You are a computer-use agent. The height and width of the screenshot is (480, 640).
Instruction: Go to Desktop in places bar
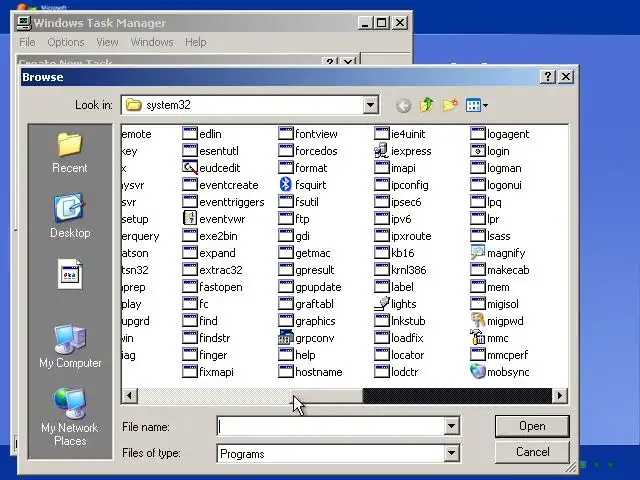pyautogui.click(x=69, y=216)
